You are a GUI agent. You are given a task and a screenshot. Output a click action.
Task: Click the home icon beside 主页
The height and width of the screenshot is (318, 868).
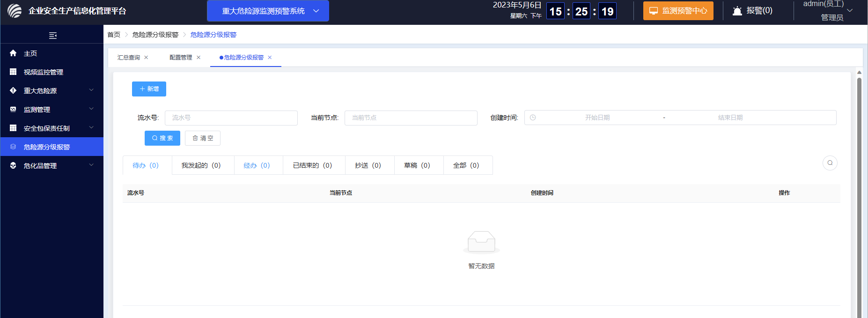tap(13, 53)
